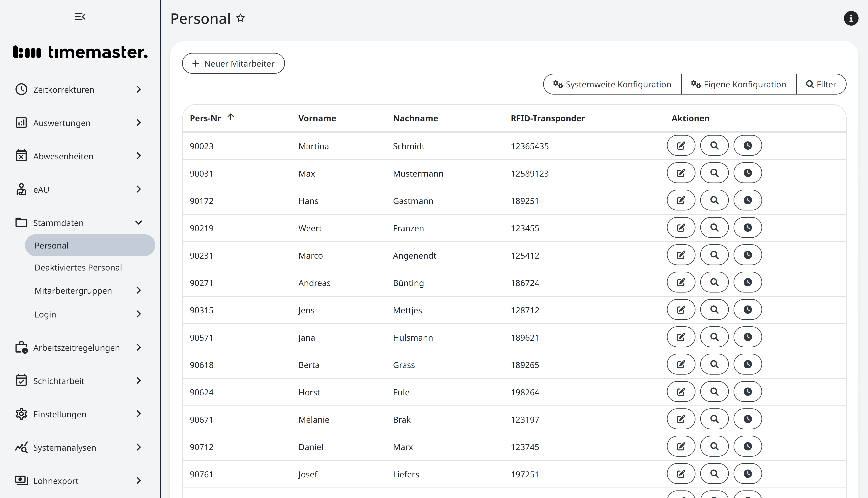Open the clock icon for Hans Gastmann
Viewport: 868px width, 498px height.
(747, 200)
